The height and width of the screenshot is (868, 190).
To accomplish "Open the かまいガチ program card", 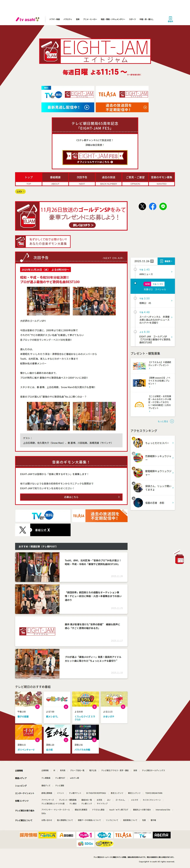I will click(x=114, y=707).
